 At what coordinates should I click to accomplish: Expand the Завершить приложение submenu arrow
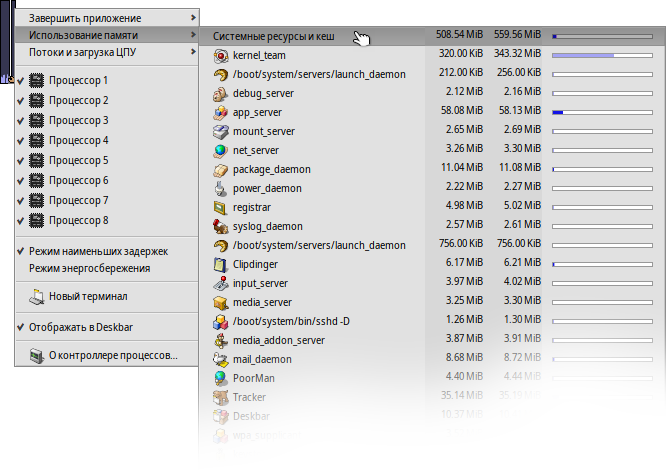point(193,18)
